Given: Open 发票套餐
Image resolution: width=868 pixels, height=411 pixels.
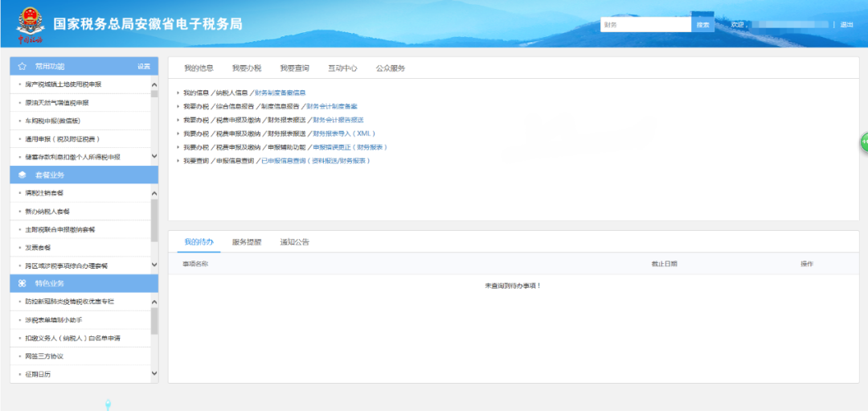Looking at the screenshot, I should click(x=39, y=248).
